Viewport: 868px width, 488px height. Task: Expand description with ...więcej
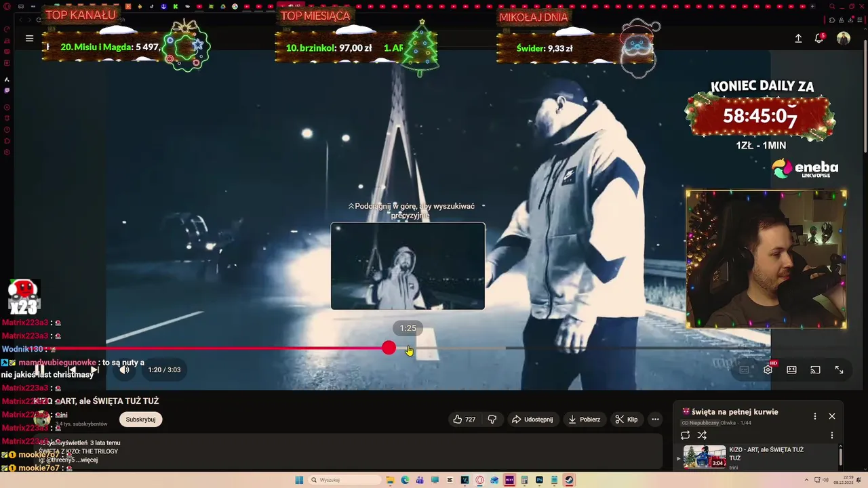click(88, 460)
